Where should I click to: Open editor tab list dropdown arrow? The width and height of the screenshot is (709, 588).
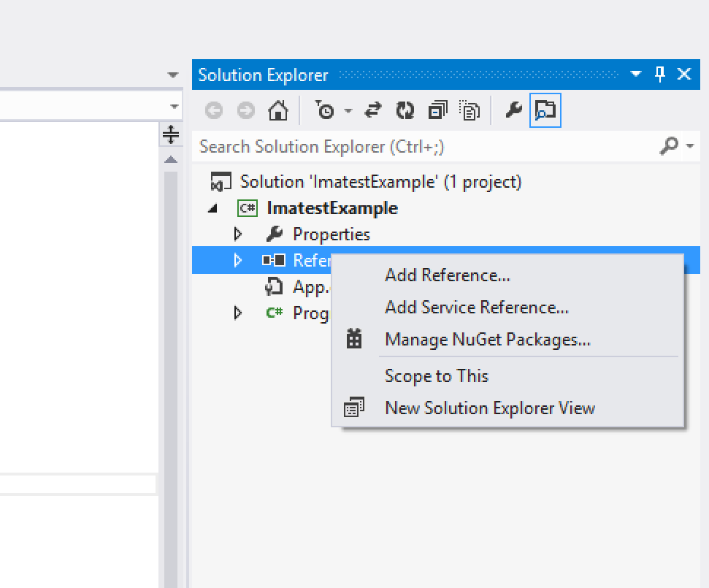pos(173,75)
